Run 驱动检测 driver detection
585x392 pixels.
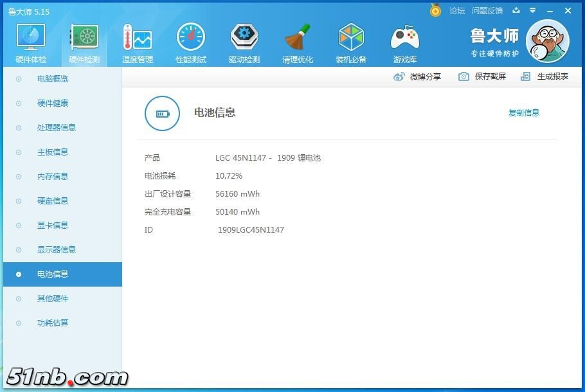coord(244,42)
